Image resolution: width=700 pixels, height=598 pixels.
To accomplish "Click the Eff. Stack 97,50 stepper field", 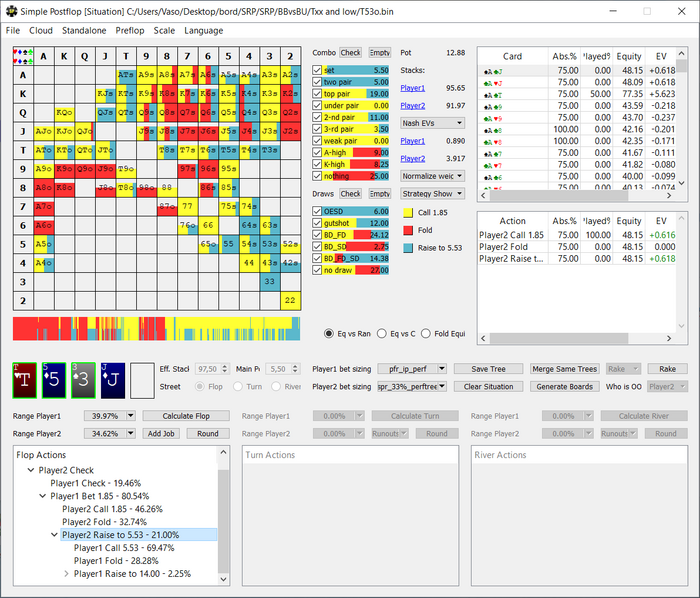I will tap(212, 369).
